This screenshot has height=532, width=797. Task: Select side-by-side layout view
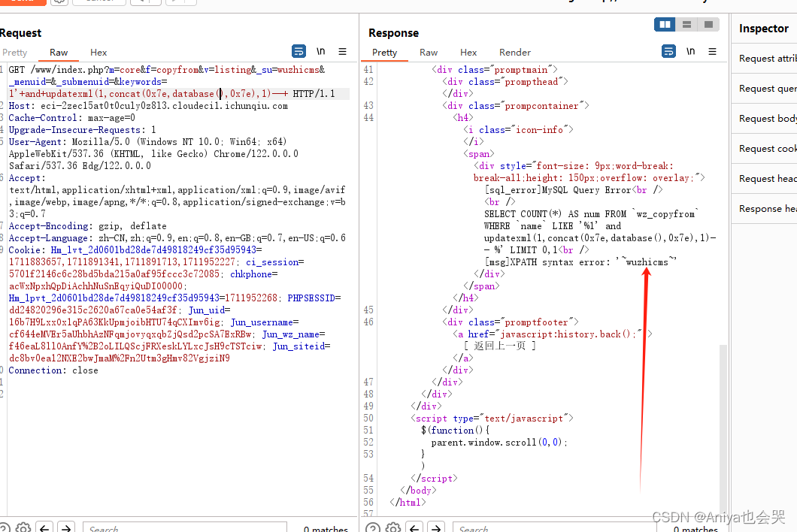click(665, 24)
